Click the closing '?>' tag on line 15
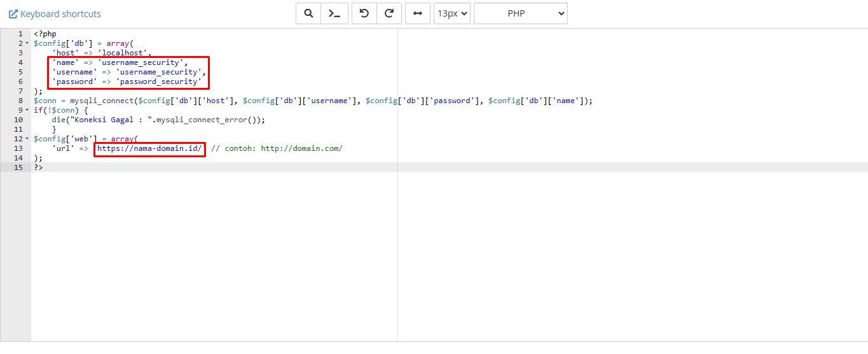 pyautogui.click(x=38, y=167)
